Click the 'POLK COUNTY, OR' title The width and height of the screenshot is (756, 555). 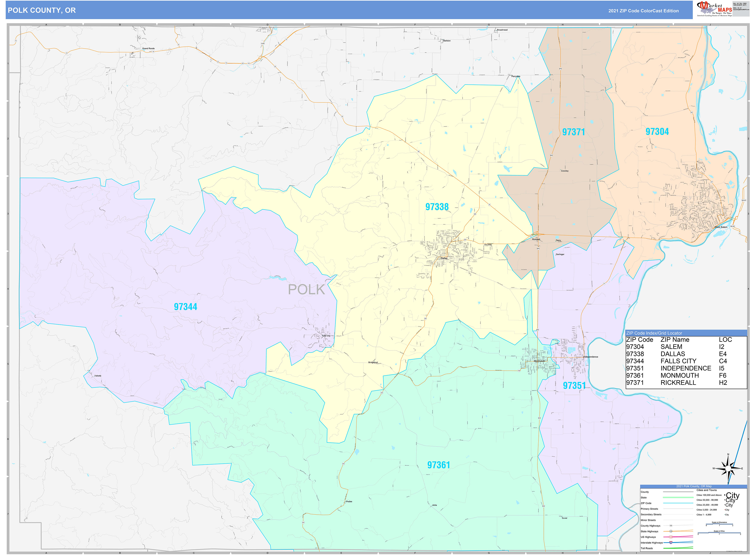point(42,10)
